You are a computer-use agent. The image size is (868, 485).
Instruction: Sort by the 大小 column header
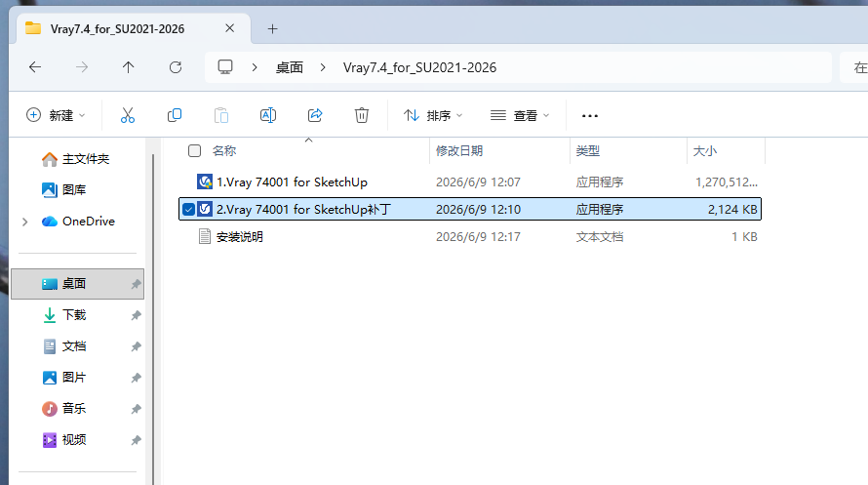[x=705, y=150]
